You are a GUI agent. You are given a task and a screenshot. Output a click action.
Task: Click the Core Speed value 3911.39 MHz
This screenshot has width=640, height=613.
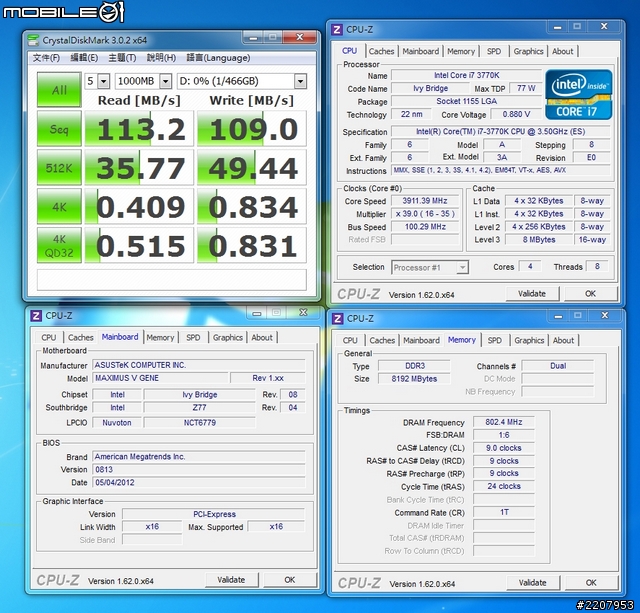click(425, 201)
